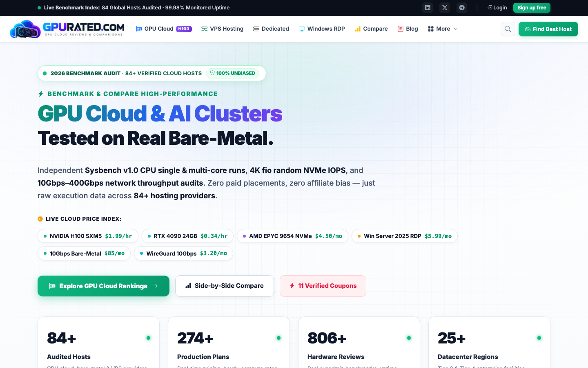Open Side-by-Side Compare button

click(225, 286)
